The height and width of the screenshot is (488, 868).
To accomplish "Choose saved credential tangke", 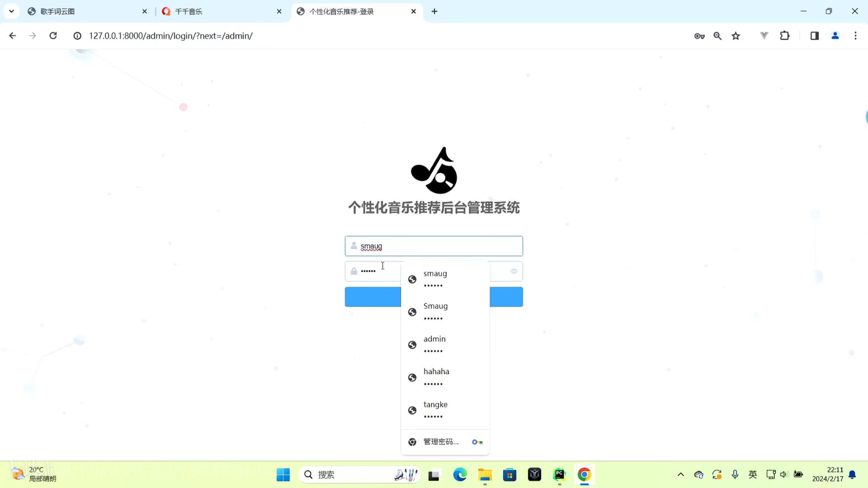I will pyautogui.click(x=445, y=410).
